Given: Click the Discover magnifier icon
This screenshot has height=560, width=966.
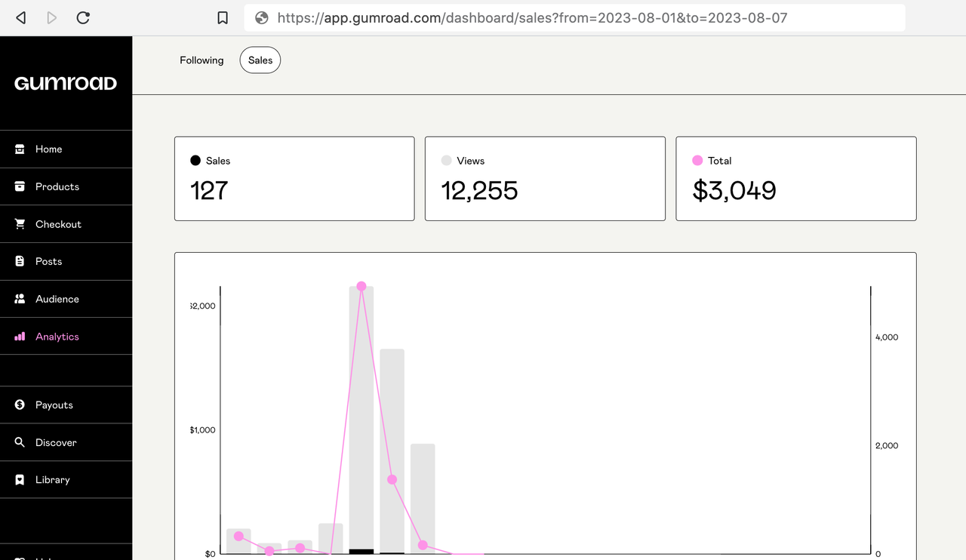Looking at the screenshot, I should pos(20,442).
